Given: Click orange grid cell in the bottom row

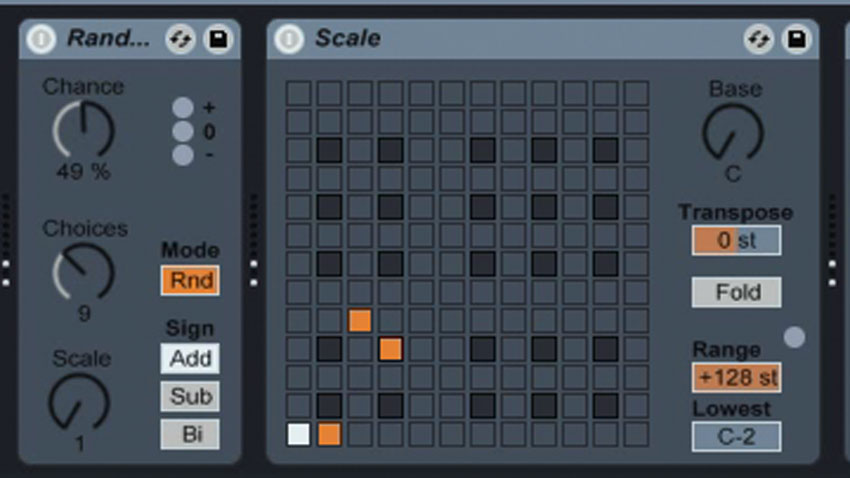Looking at the screenshot, I should pyautogui.click(x=329, y=434).
